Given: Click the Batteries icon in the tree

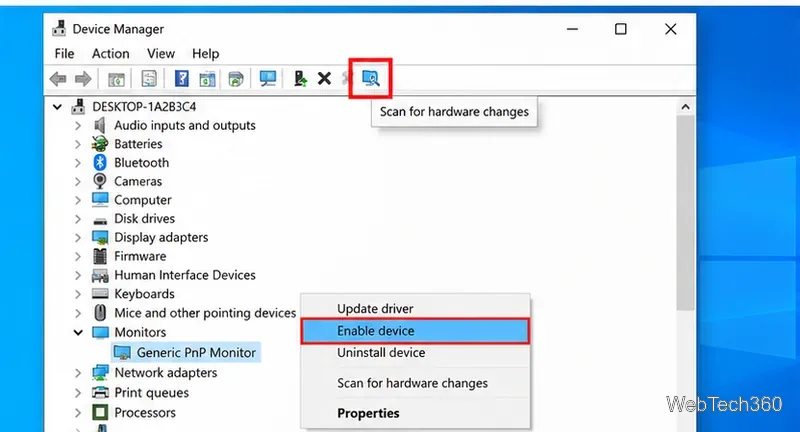Looking at the screenshot, I should [x=100, y=144].
